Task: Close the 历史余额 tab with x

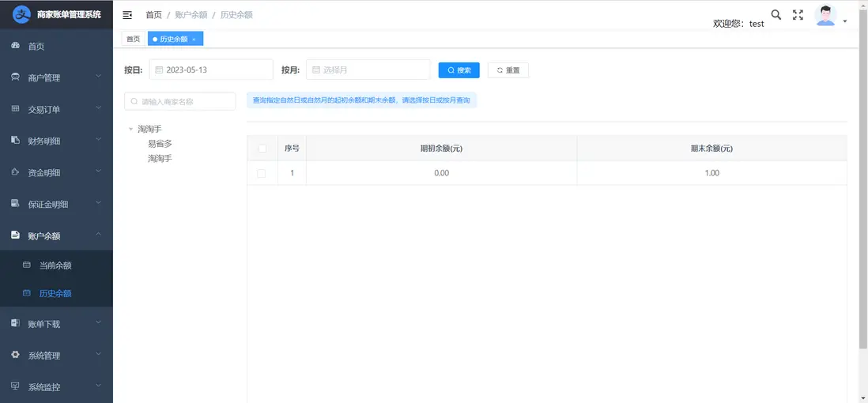Action: (x=194, y=40)
